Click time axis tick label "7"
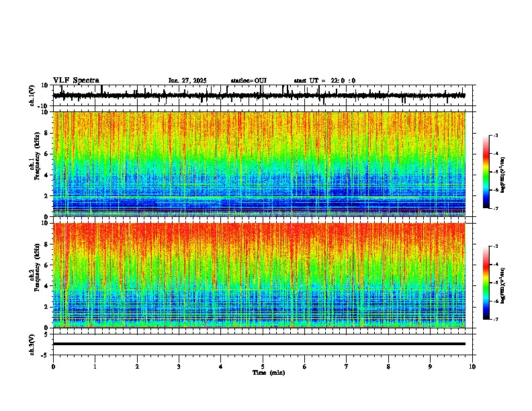The width and height of the screenshot is (532, 411). coord(347,367)
